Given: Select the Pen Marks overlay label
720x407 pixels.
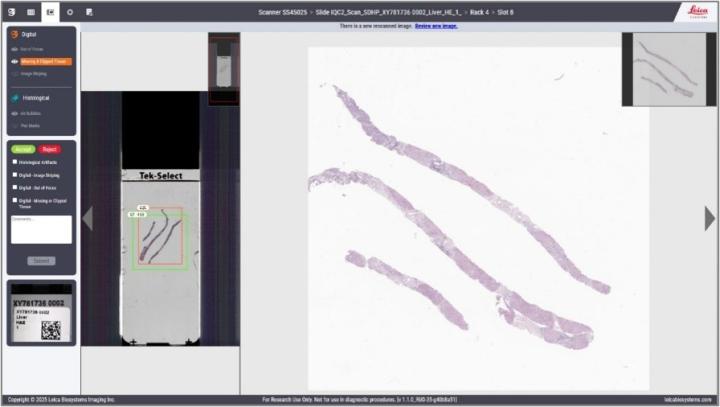Looking at the screenshot, I should tap(30, 125).
